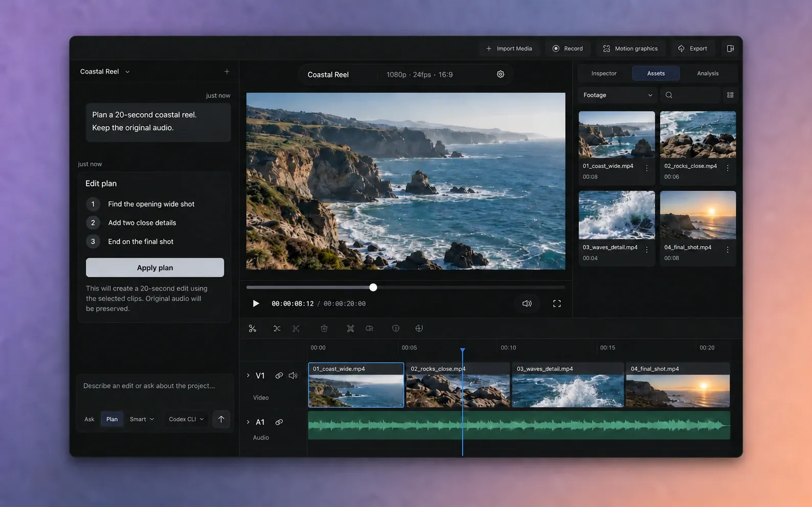Toggle the side panel layout icon
The height and width of the screenshot is (507, 812).
[730, 49]
